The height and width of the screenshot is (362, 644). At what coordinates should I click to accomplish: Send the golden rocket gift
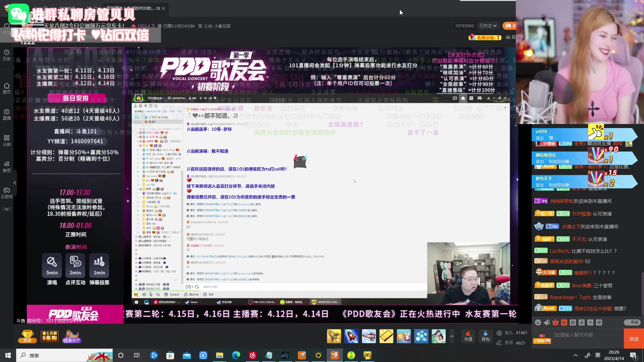[x=334, y=336]
